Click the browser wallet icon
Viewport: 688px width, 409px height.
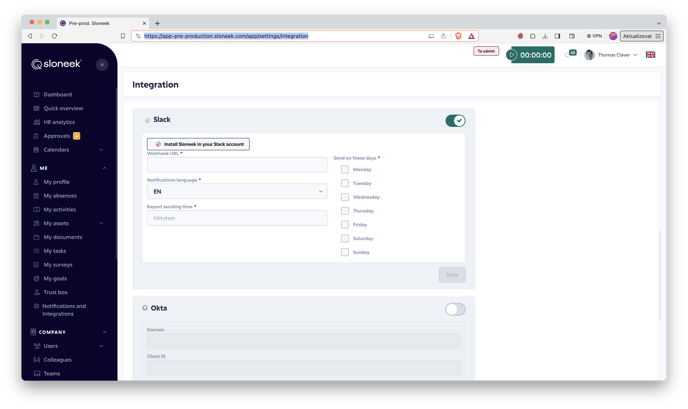point(572,36)
